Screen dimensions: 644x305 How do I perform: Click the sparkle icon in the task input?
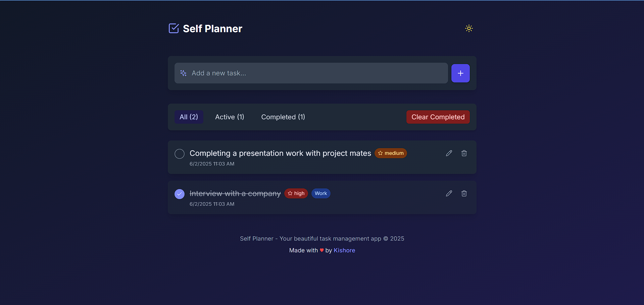pos(183,73)
